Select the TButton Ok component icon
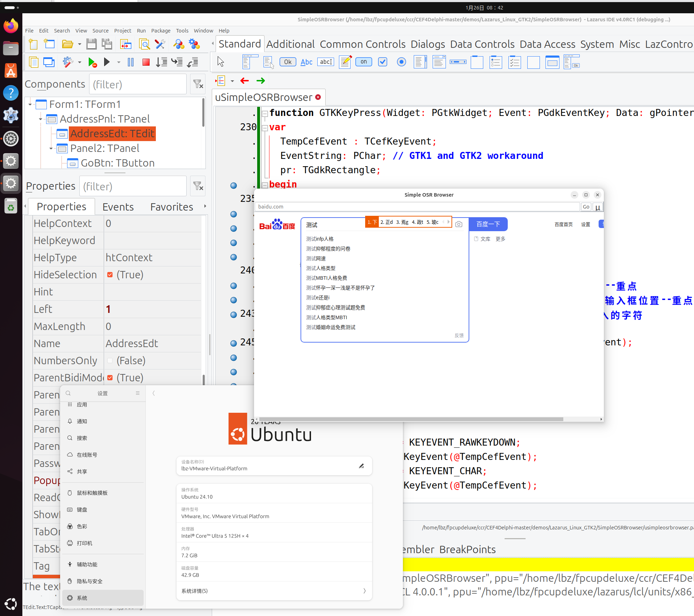Image resolution: width=694 pixels, height=616 pixels. click(x=288, y=62)
